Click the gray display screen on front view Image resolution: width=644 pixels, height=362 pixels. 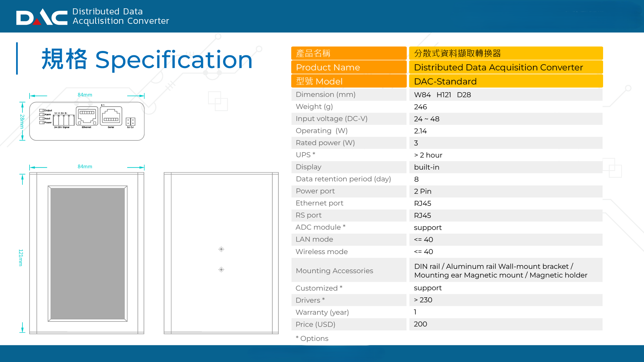pyautogui.click(x=88, y=253)
